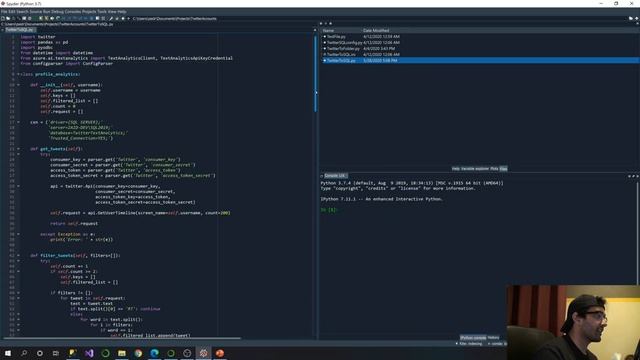Open the File menu
Screen dimensions: 640x360
click(4, 11)
